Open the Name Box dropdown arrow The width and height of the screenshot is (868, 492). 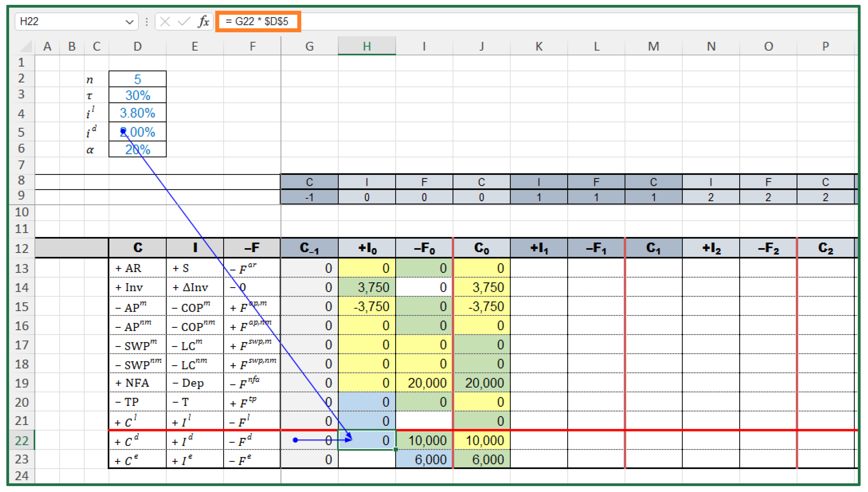(x=129, y=22)
